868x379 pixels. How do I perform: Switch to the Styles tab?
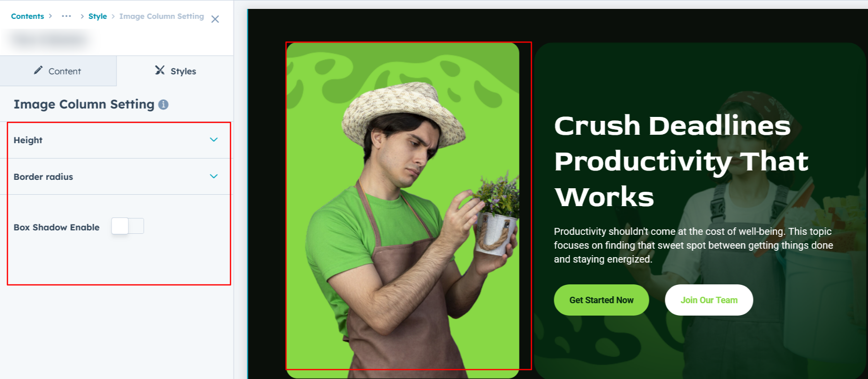coord(175,71)
